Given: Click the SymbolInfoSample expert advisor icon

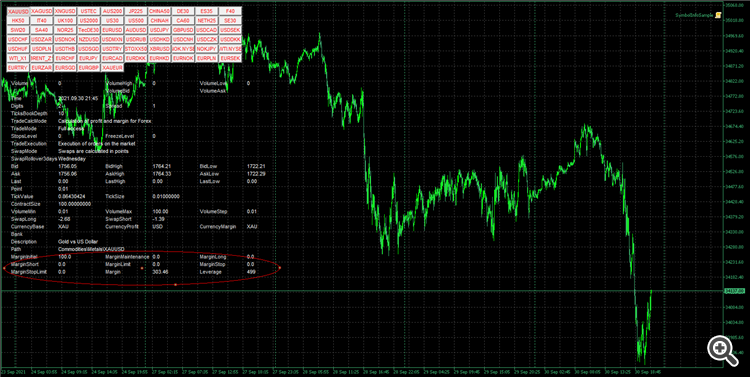Looking at the screenshot, I should tap(717, 15).
